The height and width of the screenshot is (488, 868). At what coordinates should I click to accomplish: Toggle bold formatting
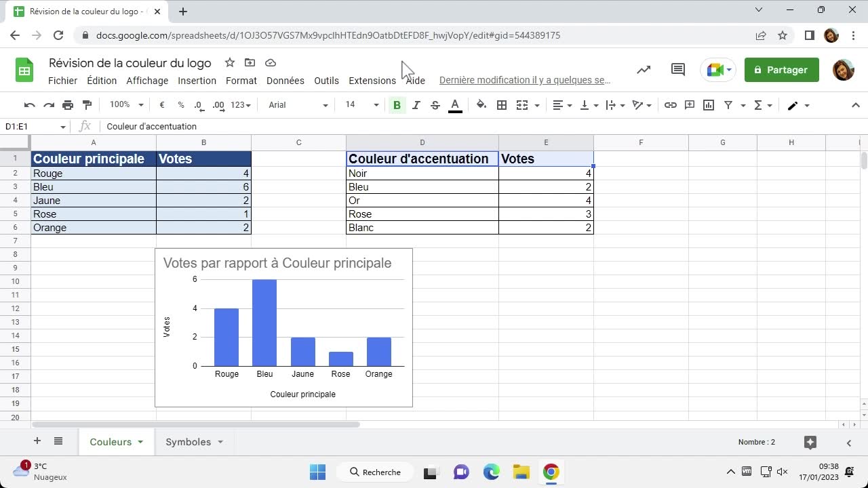pyautogui.click(x=397, y=105)
